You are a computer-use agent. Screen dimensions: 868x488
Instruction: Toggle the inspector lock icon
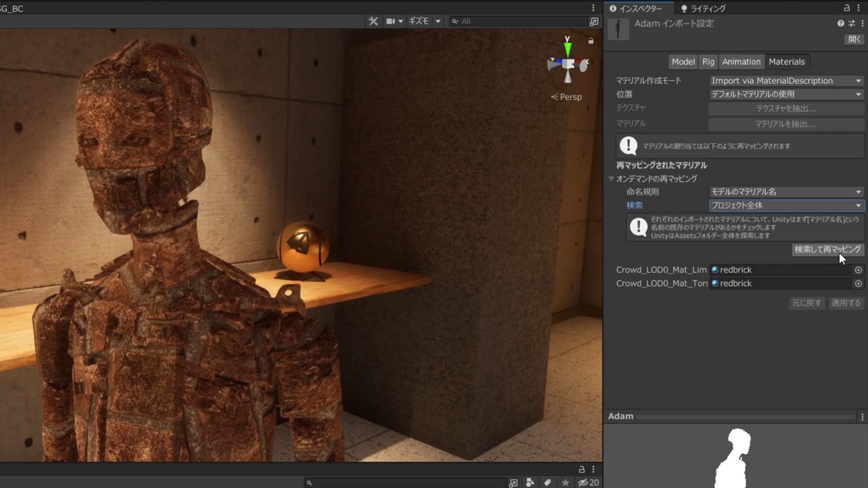[x=847, y=8]
